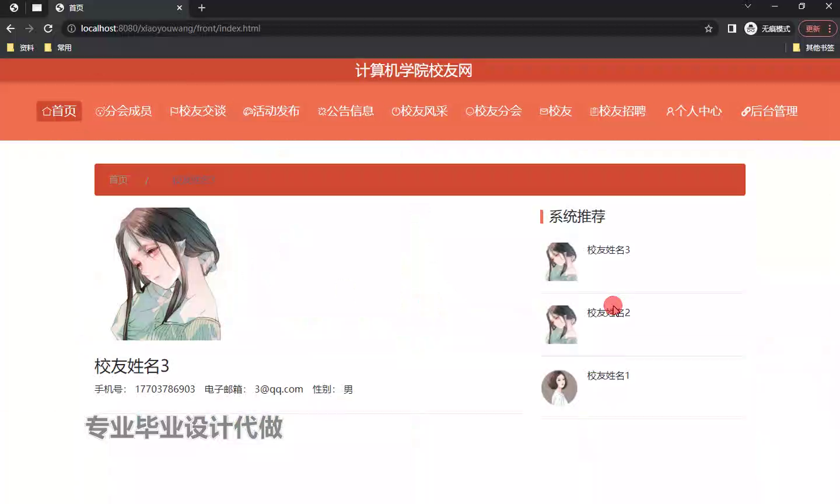
Task: Go to 个人中心
Action: pos(694,111)
